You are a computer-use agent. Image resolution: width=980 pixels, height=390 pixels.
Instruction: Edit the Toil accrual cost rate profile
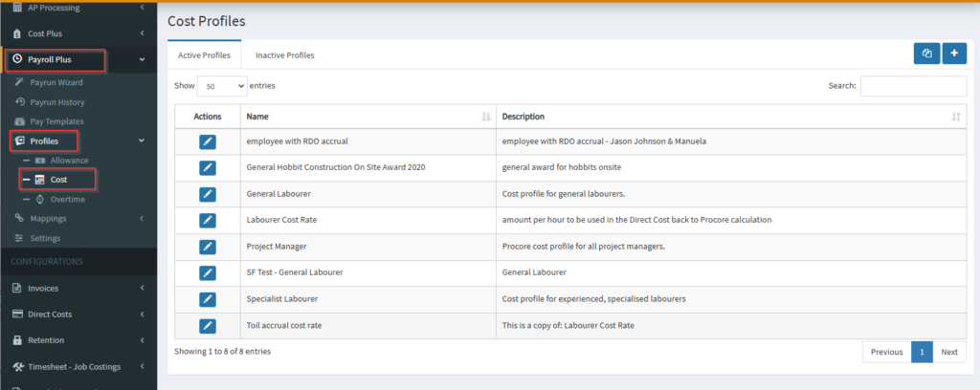[x=208, y=325]
